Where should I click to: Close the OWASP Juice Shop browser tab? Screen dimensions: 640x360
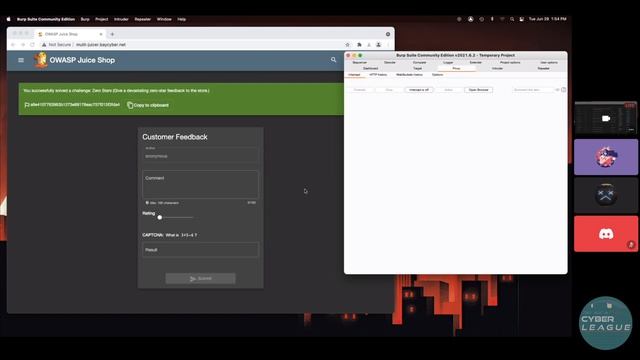(101, 34)
